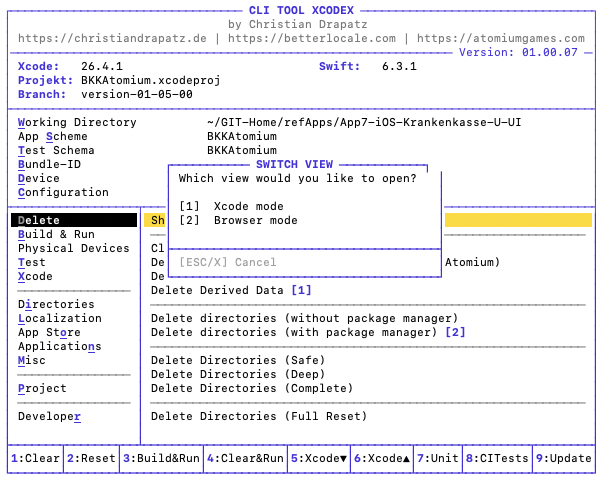Select Applications in the sidebar

[x=60, y=347]
